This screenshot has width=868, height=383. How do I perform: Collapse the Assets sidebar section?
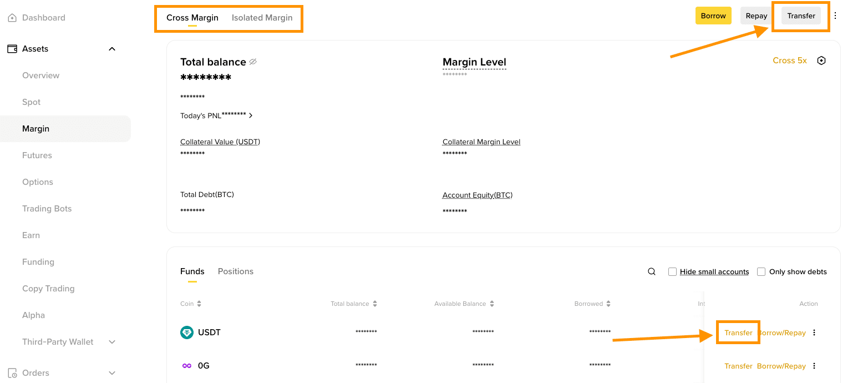112,49
